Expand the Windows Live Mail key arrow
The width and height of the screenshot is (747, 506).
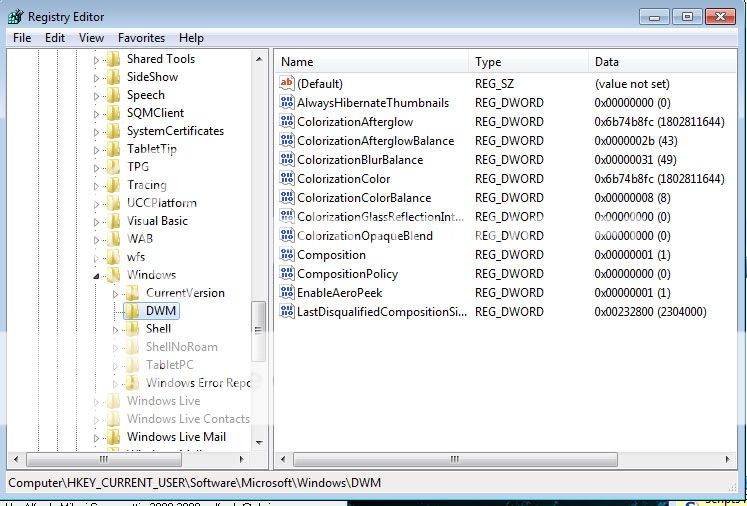tap(96, 437)
